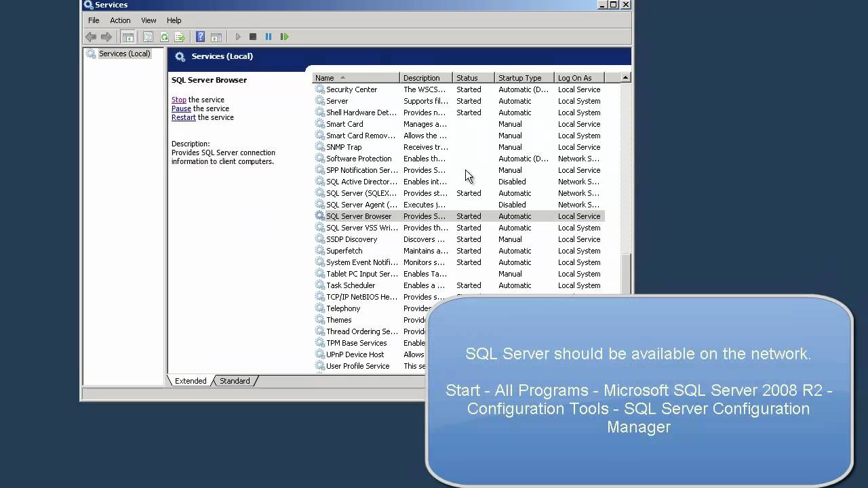868x488 pixels.
Task: Click the Themes service gear icon
Action: [320, 320]
